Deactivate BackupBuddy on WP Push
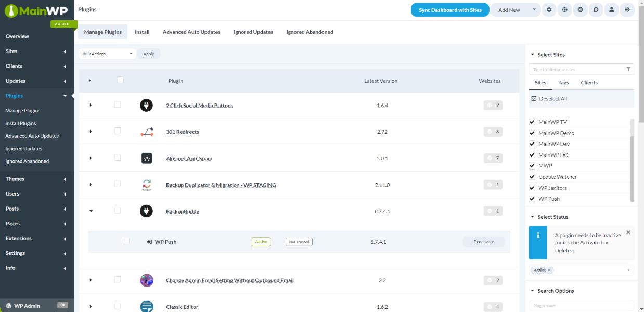The width and height of the screenshot is (644, 312). (x=483, y=242)
